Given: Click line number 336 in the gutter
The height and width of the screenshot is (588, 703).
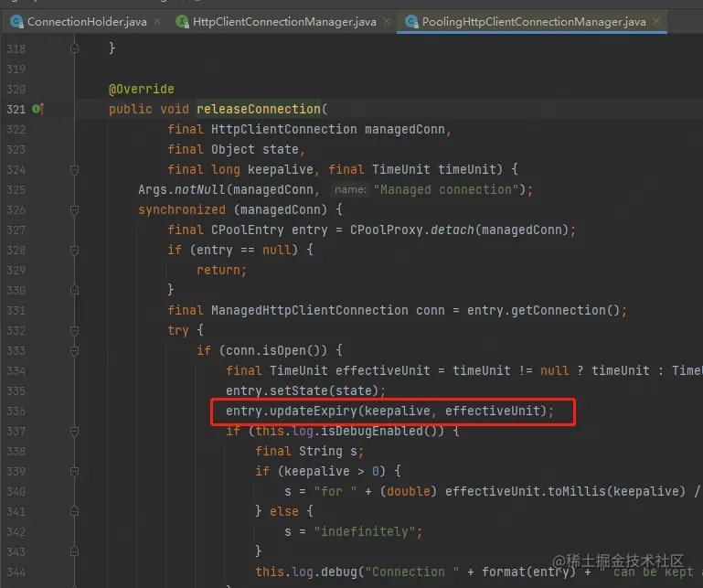Looking at the screenshot, I should (16, 412).
